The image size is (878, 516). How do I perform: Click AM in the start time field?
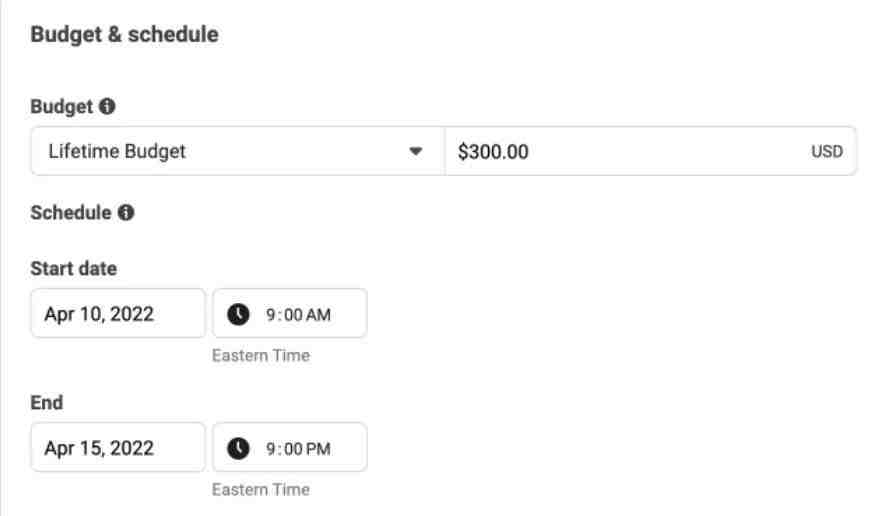pyautogui.click(x=318, y=315)
